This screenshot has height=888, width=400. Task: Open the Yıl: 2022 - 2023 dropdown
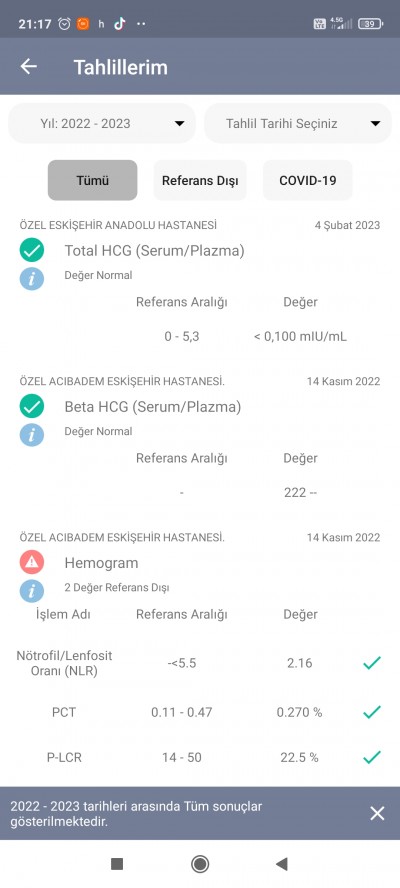(102, 123)
